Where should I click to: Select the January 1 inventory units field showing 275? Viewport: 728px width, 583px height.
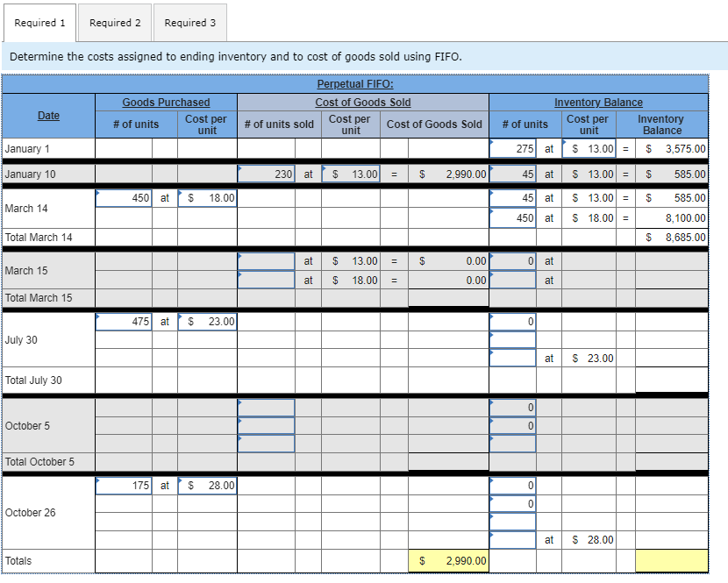[512, 148]
